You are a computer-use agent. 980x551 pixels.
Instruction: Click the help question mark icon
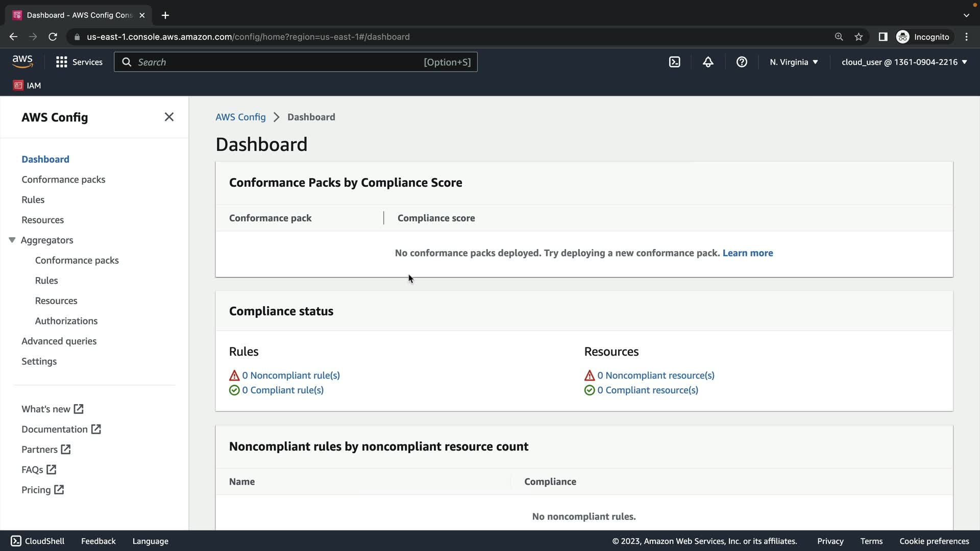point(742,62)
